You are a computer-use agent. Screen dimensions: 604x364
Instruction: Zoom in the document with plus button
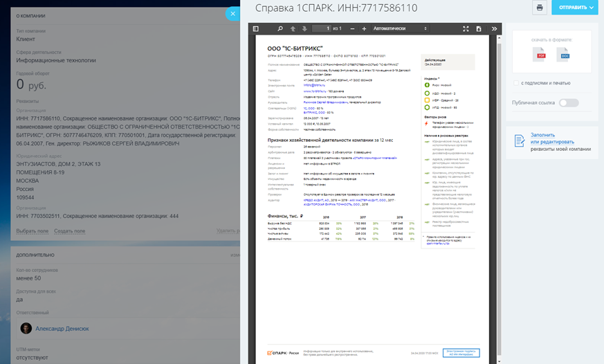click(x=364, y=29)
